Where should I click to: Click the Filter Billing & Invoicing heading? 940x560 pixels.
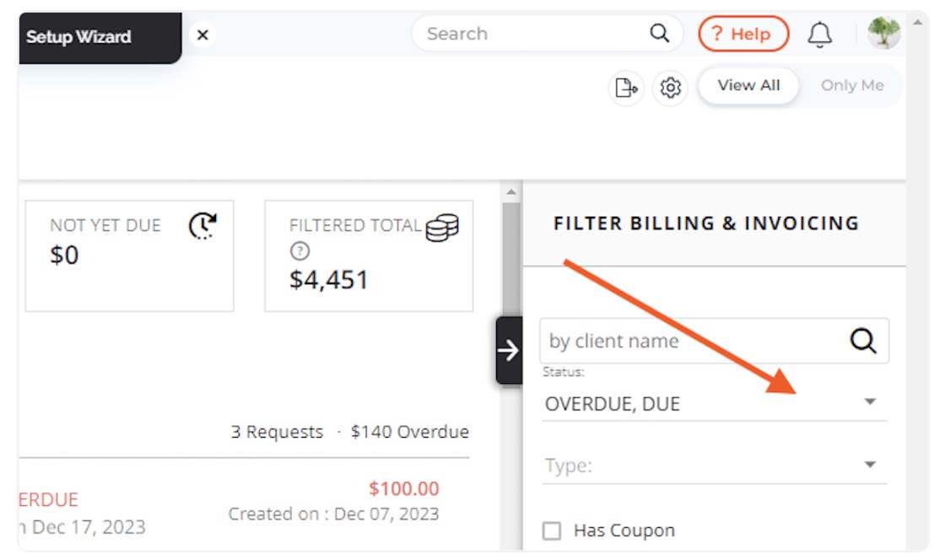pos(706,223)
